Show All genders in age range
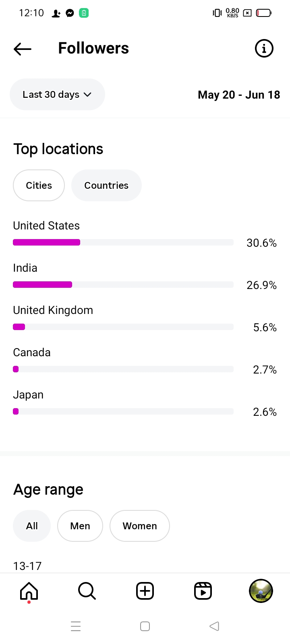The height and width of the screenshot is (644, 290). tap(32, 526)
